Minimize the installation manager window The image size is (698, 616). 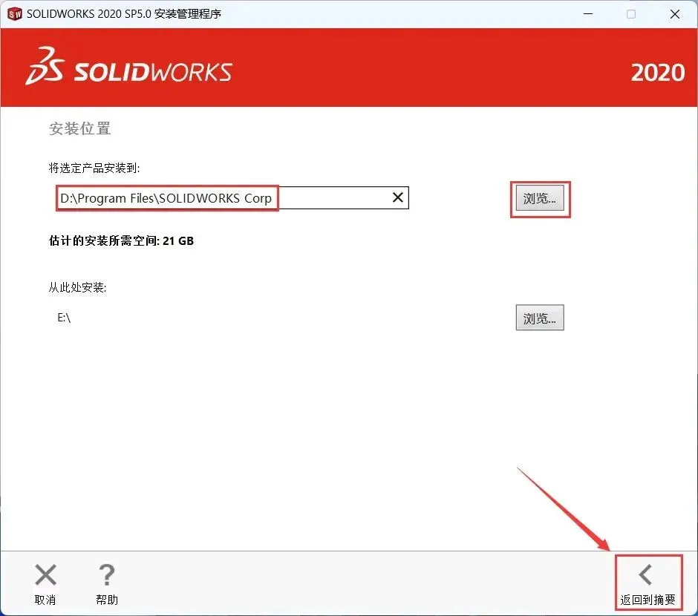(588, 14)
